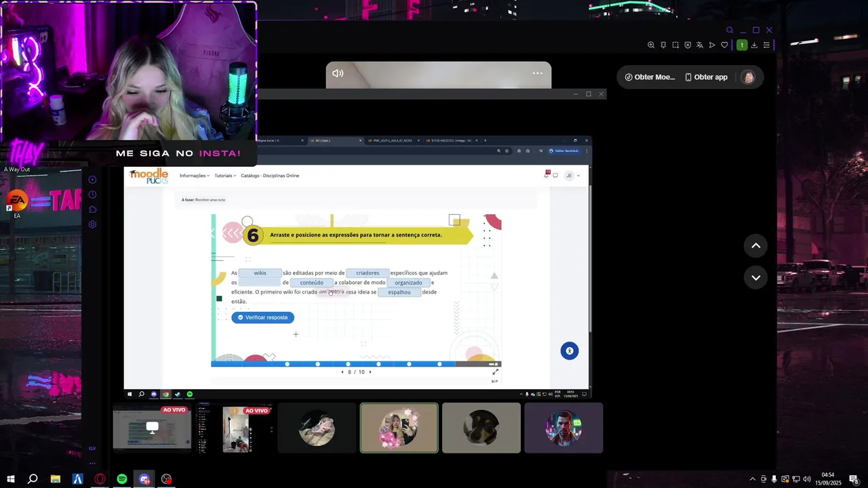
Task: Click the Verificar resposta button
Action: [x=262, y=317]
